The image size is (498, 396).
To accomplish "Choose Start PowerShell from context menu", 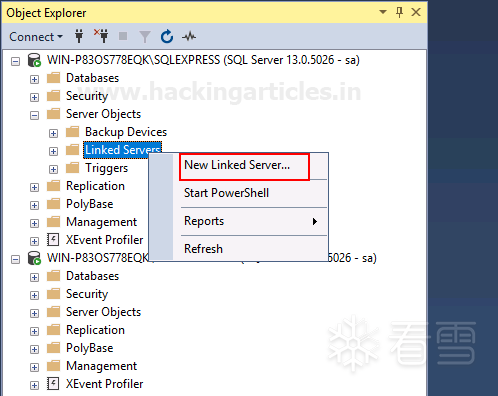I will tap(226, 193).
